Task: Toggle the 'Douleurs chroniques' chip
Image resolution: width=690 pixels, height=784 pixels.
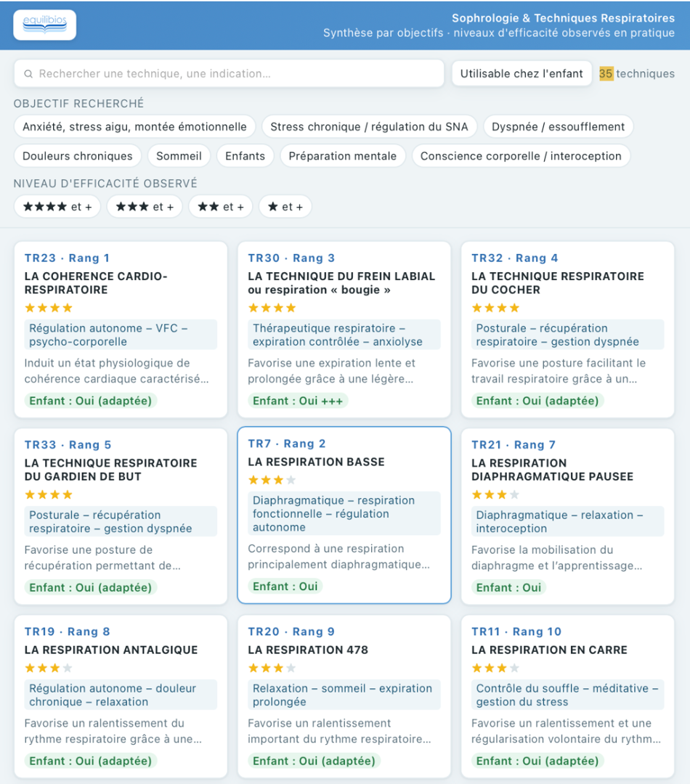Action: (78, 156)
